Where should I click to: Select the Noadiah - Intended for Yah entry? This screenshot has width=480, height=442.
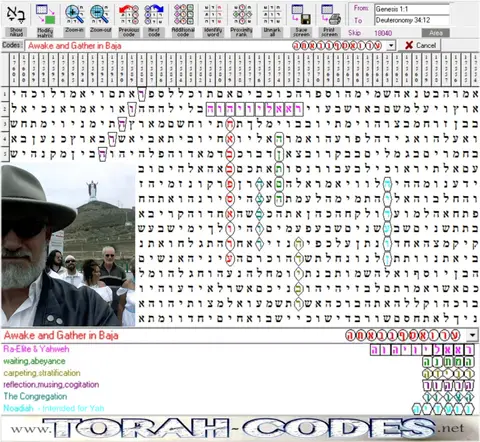[54, 408]
